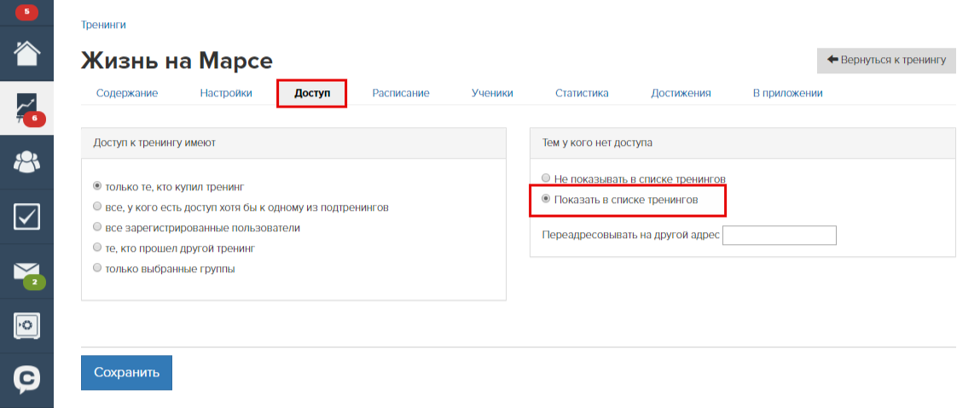Switch to the Настройки tab
Image resolution: width=980 pixels, height=408 pixels.
[226, 93]
